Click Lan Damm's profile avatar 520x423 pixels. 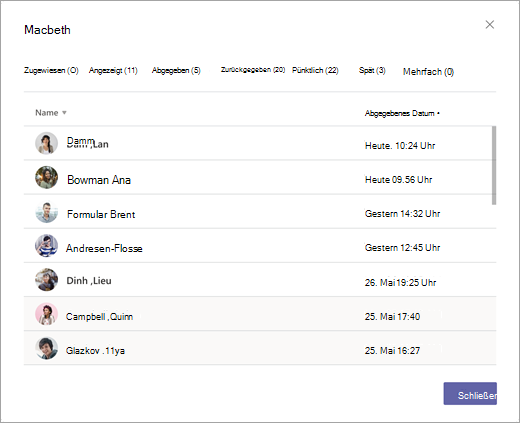(x=46, y=143)
